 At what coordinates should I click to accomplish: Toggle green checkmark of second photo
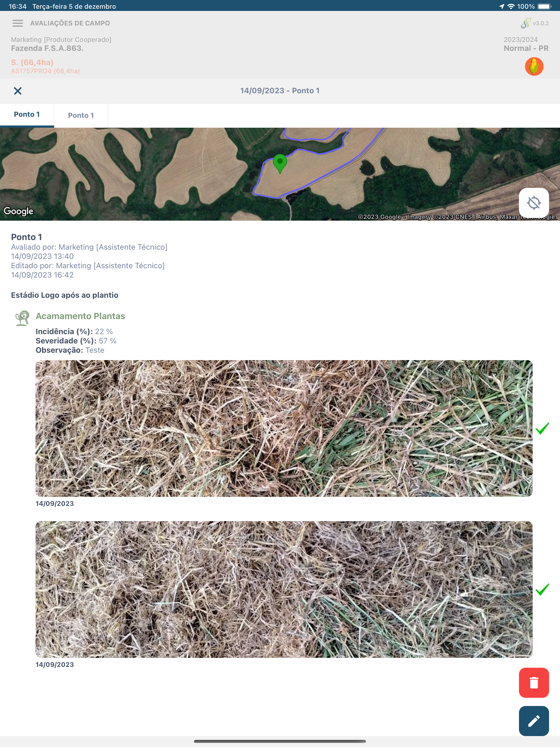click(542, 589)
